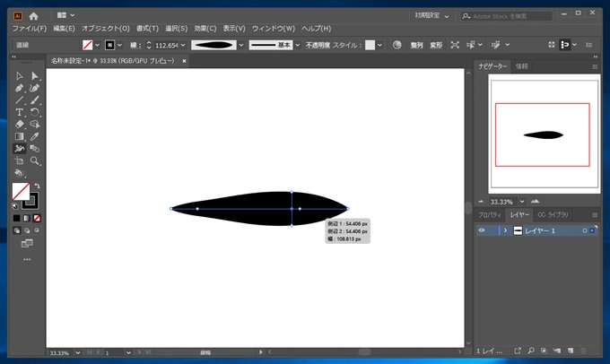610x364 pixels.
Task: Open Navigator zoom percentage dropdown
Action: pos(522,202)
